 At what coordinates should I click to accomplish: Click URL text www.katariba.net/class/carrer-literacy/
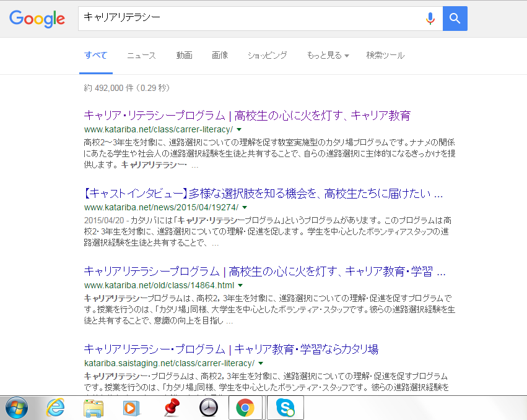(x=159, y=130)
